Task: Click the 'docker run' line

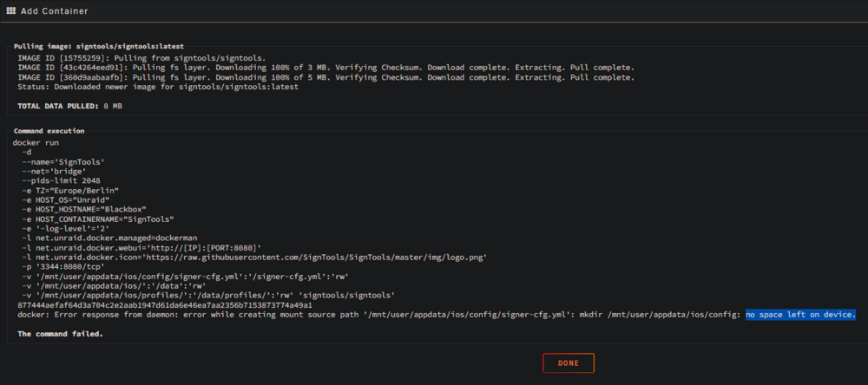Action: point(36,143)
